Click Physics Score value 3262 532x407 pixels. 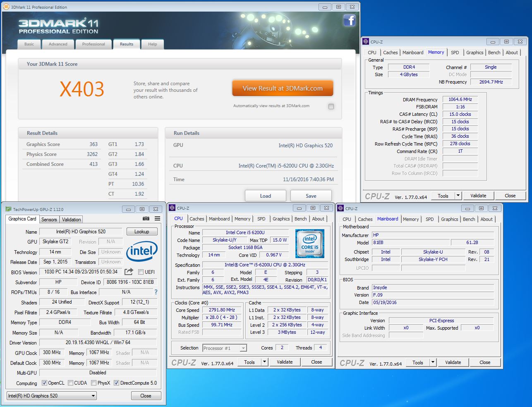pos(92,154)
